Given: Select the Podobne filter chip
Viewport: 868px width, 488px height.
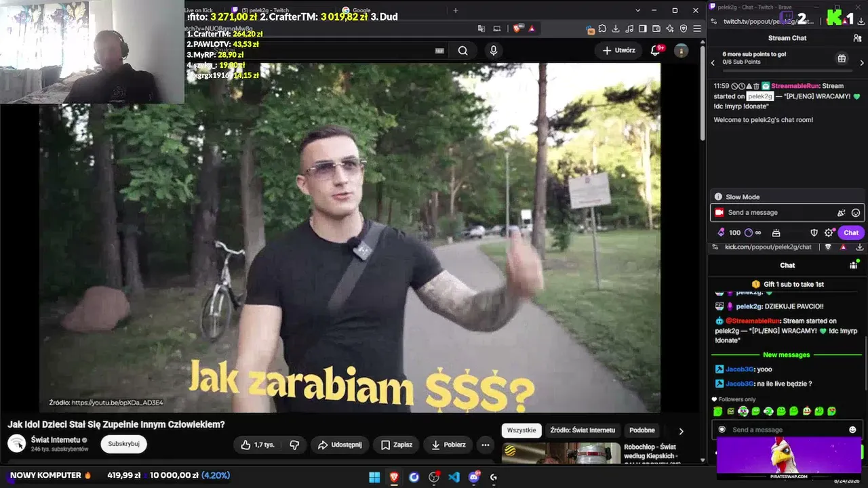Looking at the screenshot, I should [642, 430].
